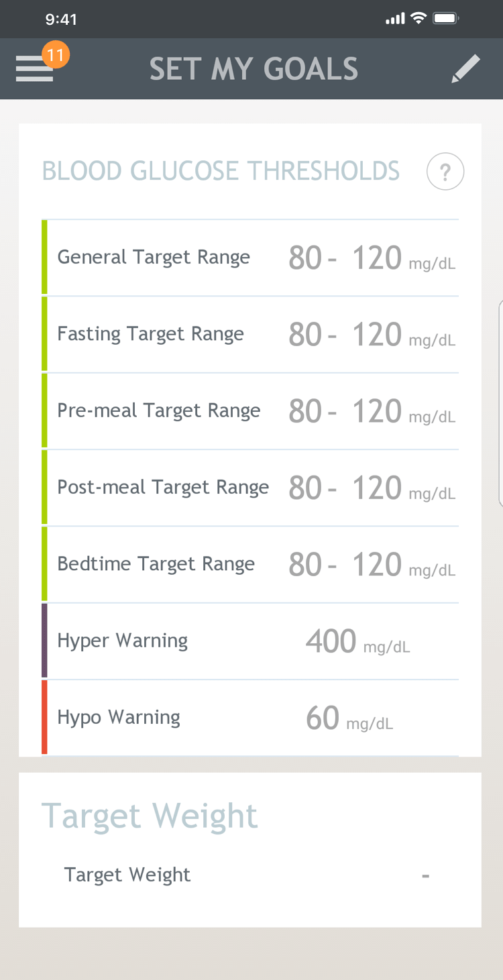Tap the cellular signal bars icon
Viewport: 503px width, 980px height.
[395, 19]
